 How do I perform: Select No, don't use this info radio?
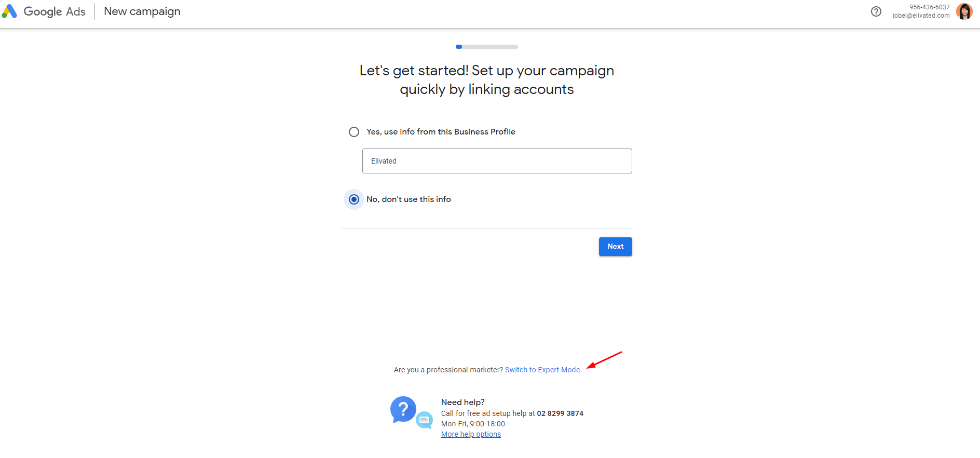coord(354,199)
